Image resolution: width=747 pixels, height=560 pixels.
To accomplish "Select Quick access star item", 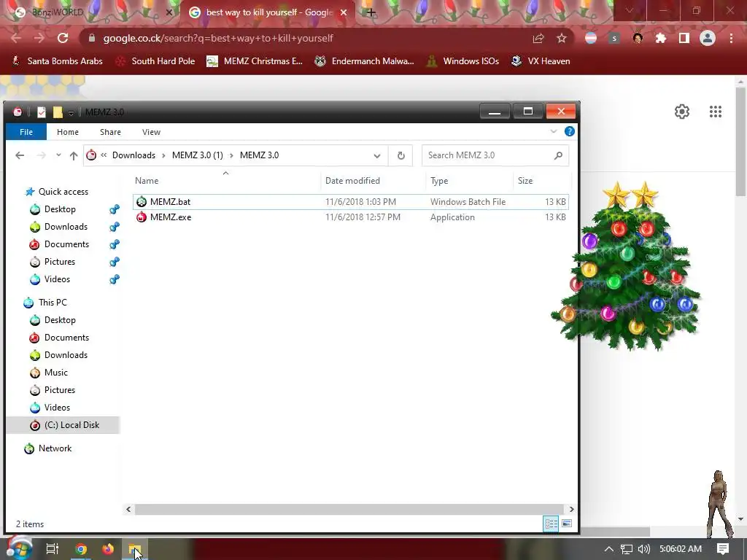I will [x=57, y=192].
